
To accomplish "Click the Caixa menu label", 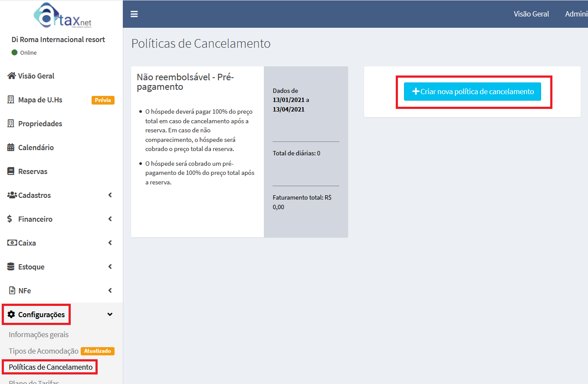I will 27,243.
